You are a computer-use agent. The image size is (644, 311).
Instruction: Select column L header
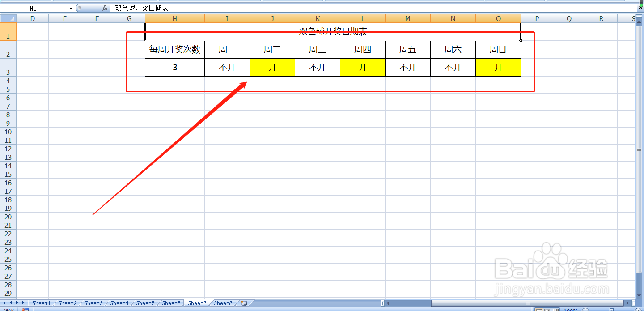(x=362, y=18)
